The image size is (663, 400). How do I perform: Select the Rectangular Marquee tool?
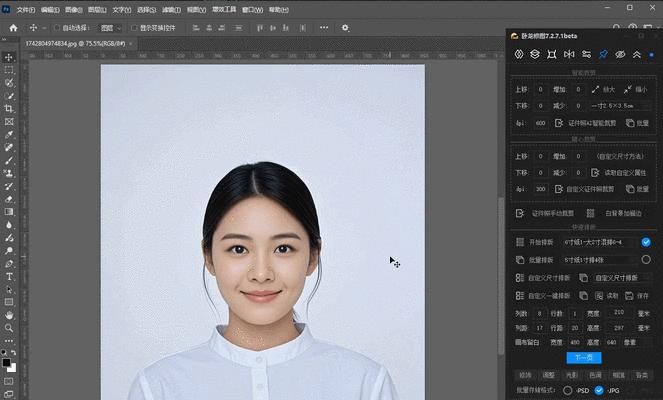pos(9,70)
